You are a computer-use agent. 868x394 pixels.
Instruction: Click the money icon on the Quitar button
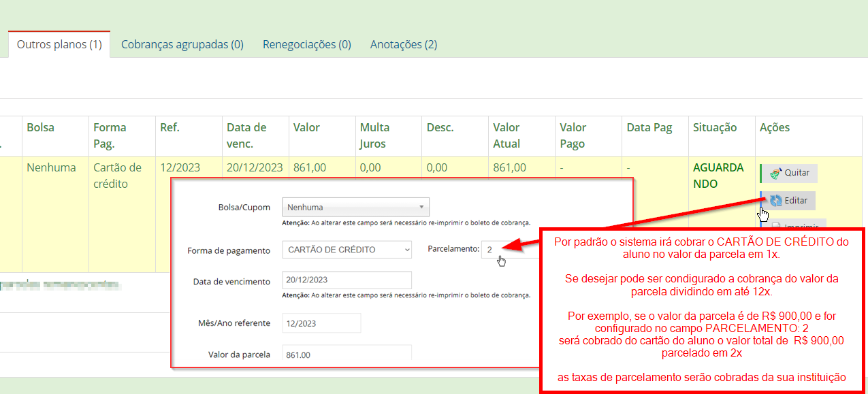(x=775, y=174)
